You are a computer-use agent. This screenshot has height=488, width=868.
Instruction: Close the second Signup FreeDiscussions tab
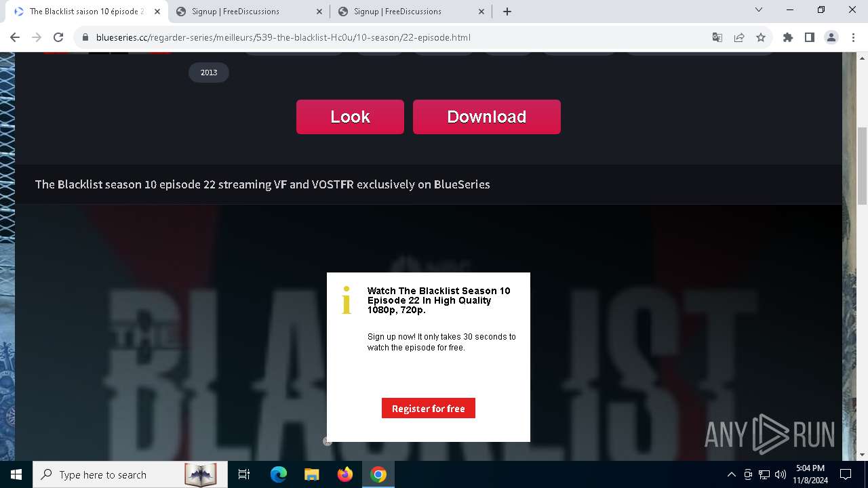(x=481, y=12)
